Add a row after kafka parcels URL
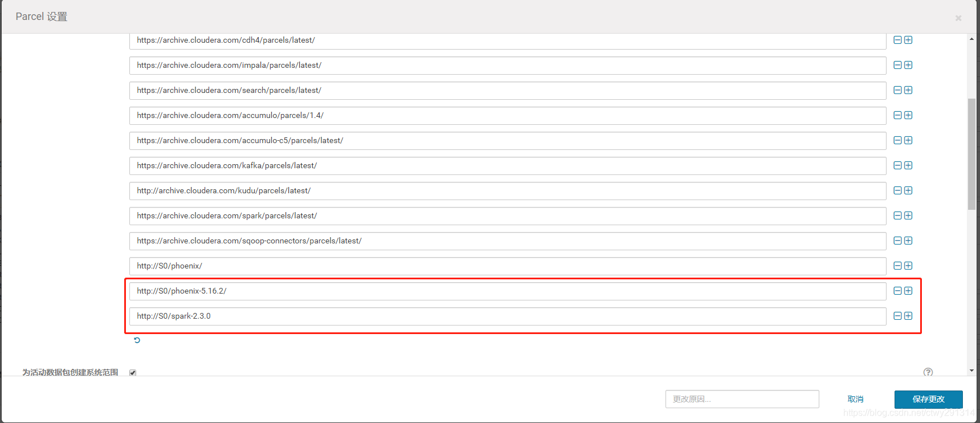The height and width of the screenshot is (423, 980). (908, 165)
